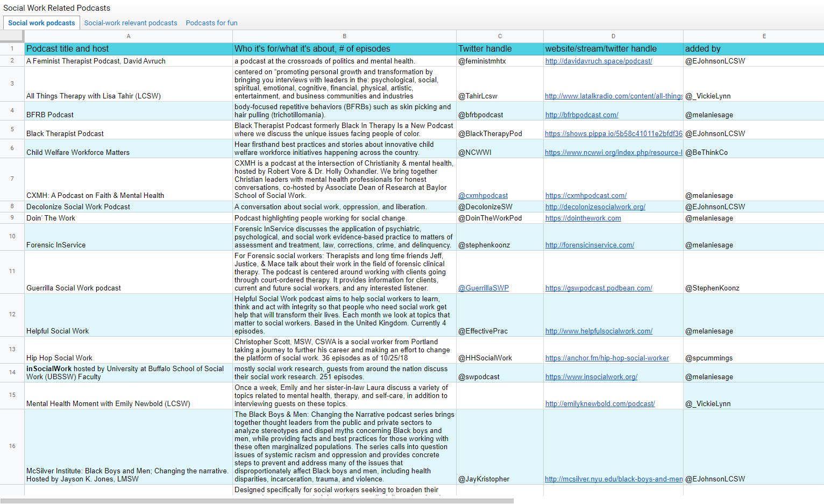
Task: Select the '@StephenKoonz' added-by cell
Action: coord(754,272)
